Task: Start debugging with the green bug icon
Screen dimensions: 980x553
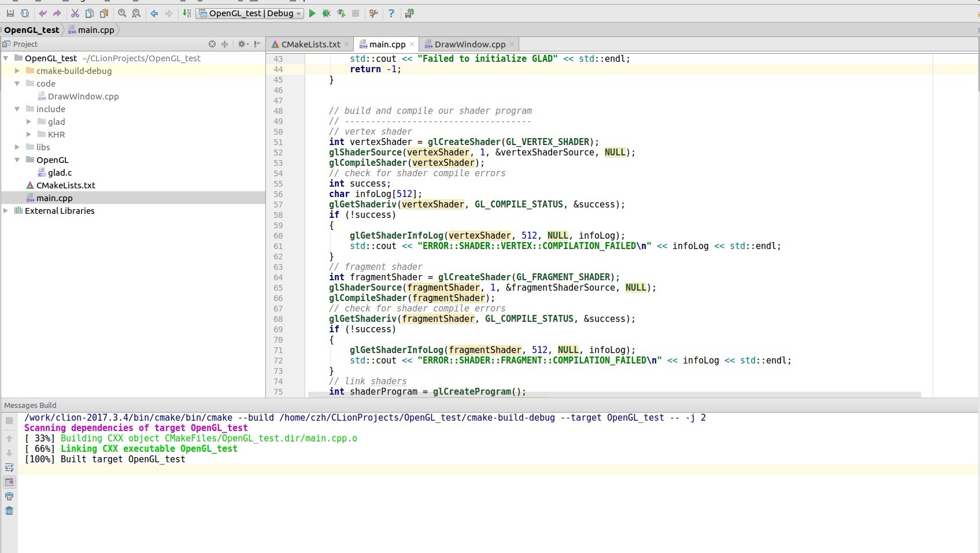Action: pyautogui.click(x=326, y=13)
